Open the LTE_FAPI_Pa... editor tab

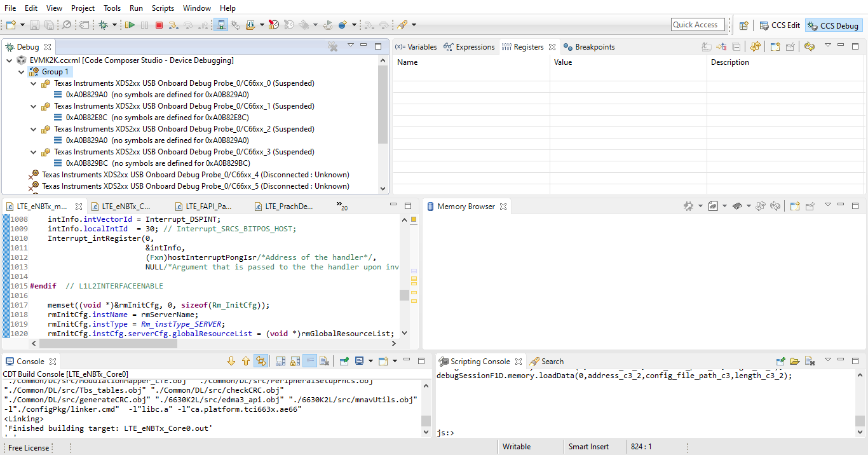click(x=209, y=207)
